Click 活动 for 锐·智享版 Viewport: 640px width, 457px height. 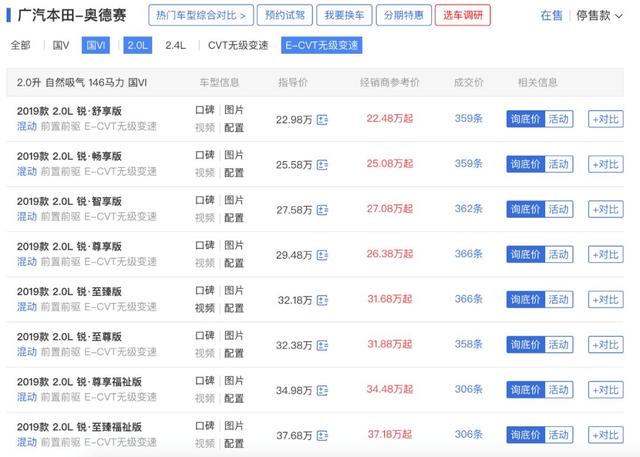(559, 209)
